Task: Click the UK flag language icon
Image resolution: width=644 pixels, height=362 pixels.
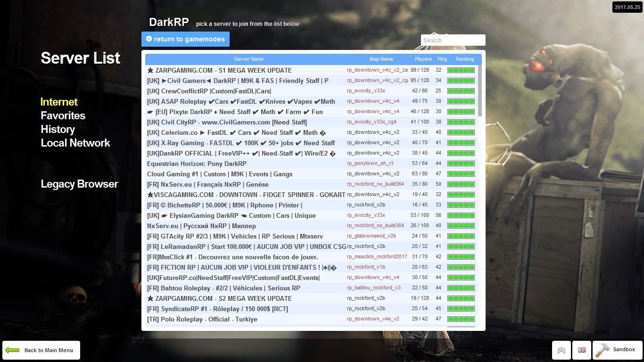Action: point(582,350)
